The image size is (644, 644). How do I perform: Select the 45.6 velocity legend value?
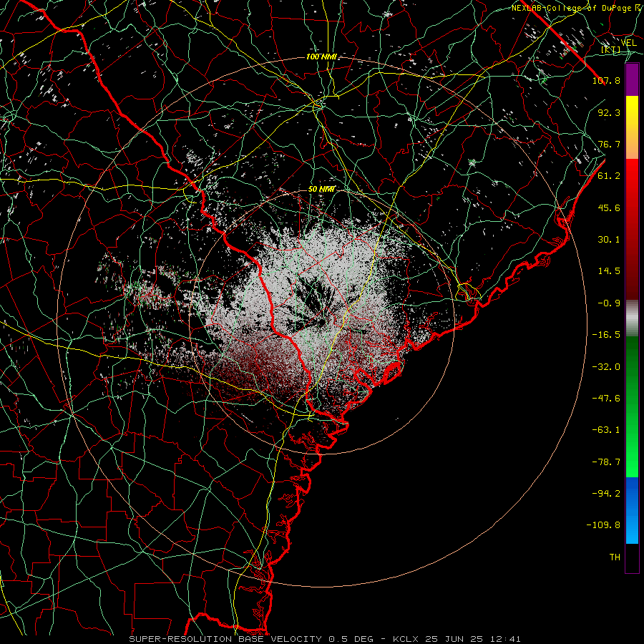[x=609, y=208]
